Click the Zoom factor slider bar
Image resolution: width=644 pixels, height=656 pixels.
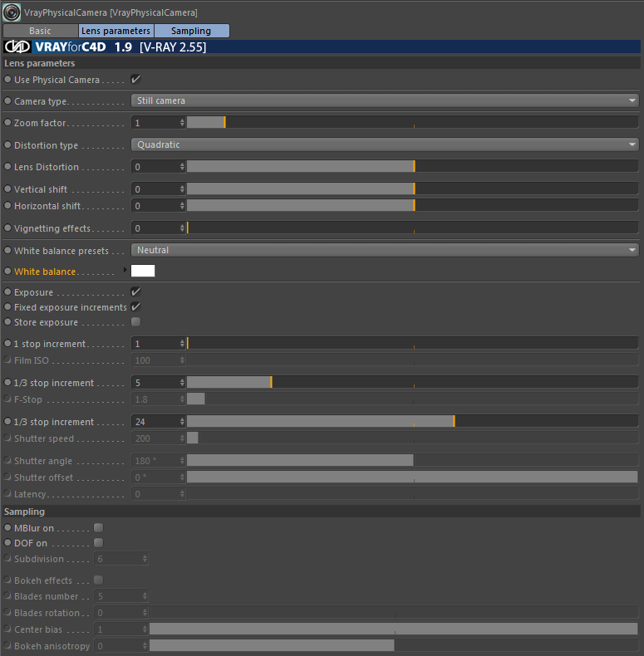[x=412, y=123]
